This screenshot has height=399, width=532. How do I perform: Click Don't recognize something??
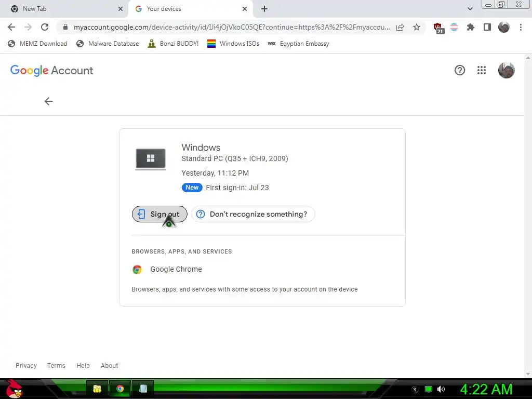point(253,214)
